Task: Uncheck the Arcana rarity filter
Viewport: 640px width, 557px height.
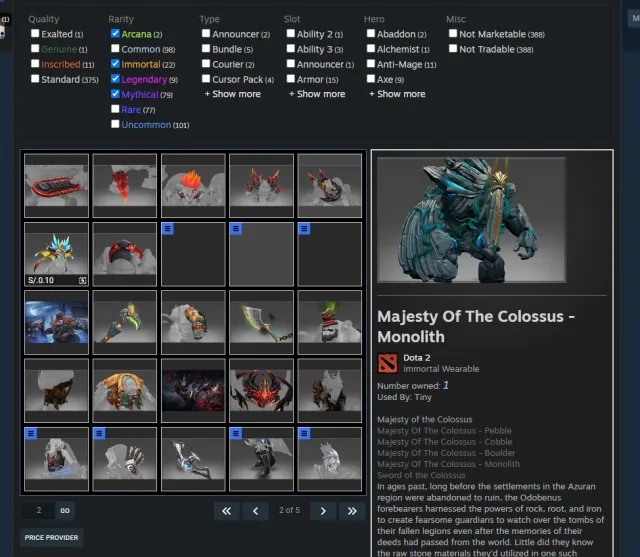Action: click(115, 33)
